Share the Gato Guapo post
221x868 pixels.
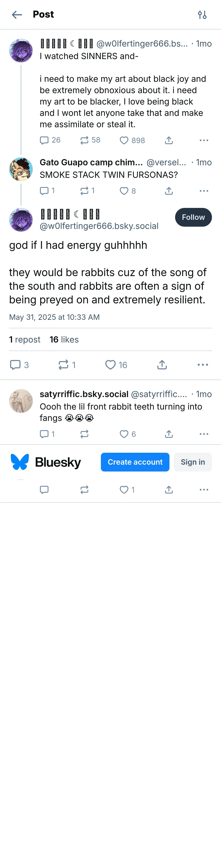(169, 191)
